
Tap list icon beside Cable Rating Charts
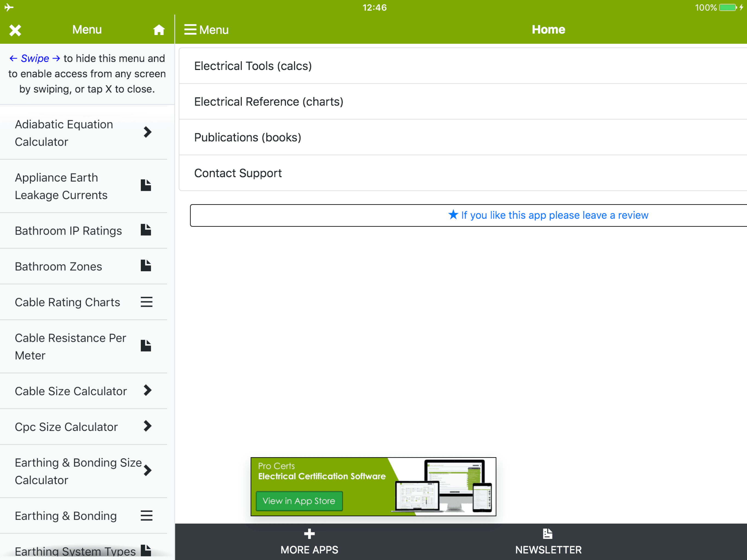pyautogui.click(x=146, y=302)
